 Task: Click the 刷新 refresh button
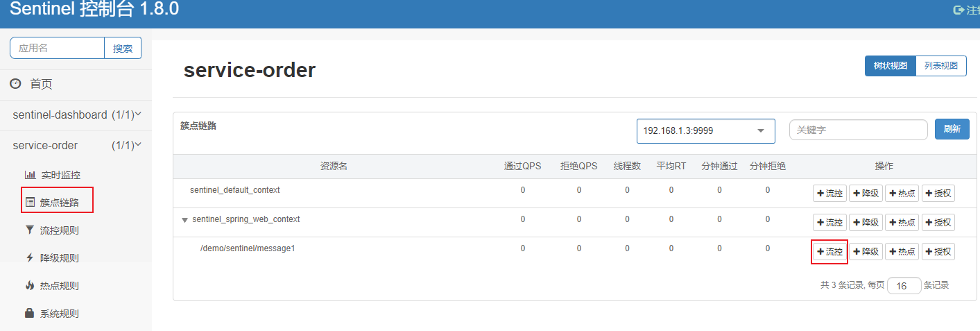coord(952,129)
